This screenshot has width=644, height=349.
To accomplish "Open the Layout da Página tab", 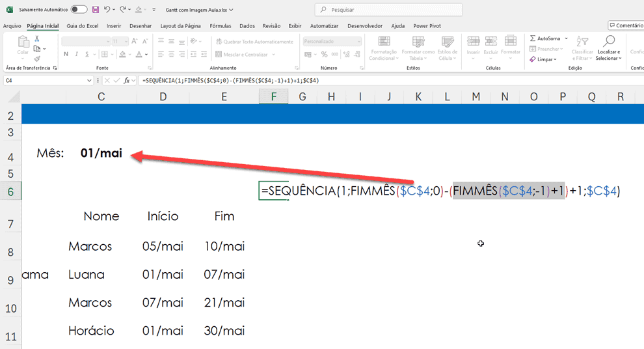I will (x=180, y=26).
